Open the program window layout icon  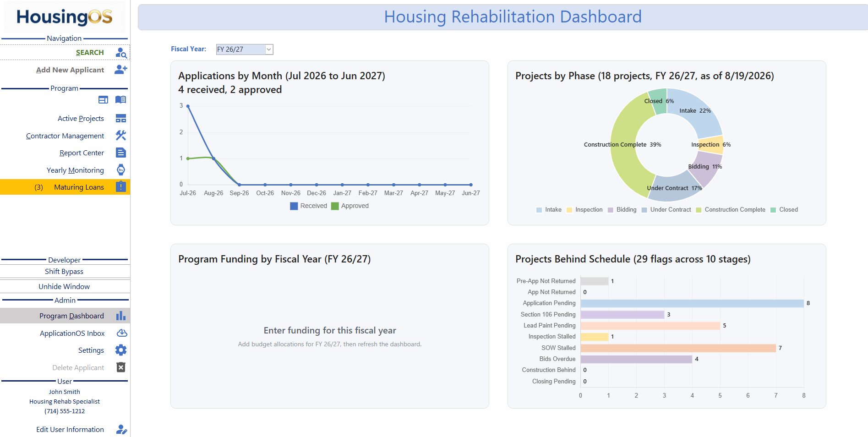click(104, 100)
